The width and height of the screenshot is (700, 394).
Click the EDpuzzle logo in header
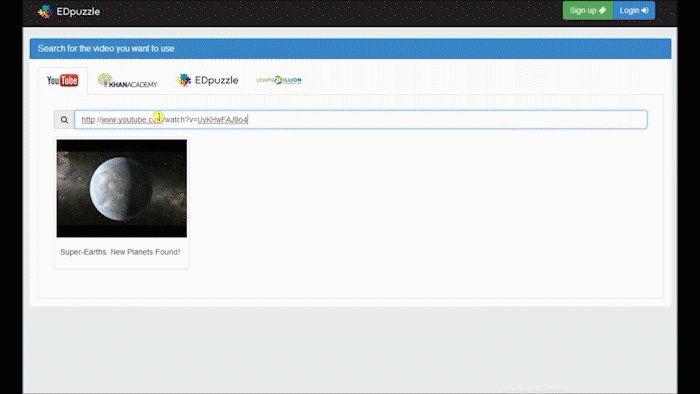(x=69, y=11)
